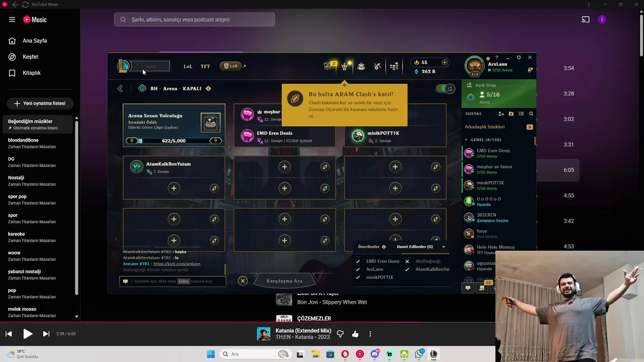
Task: Open the League client missions icon
Action: pyautogui.click(x=345, y=66)
